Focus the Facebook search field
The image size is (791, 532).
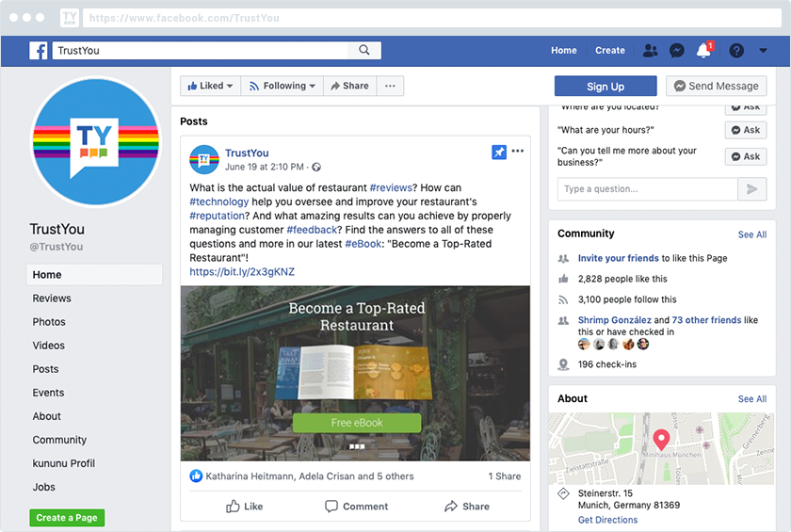coord(201,51)
